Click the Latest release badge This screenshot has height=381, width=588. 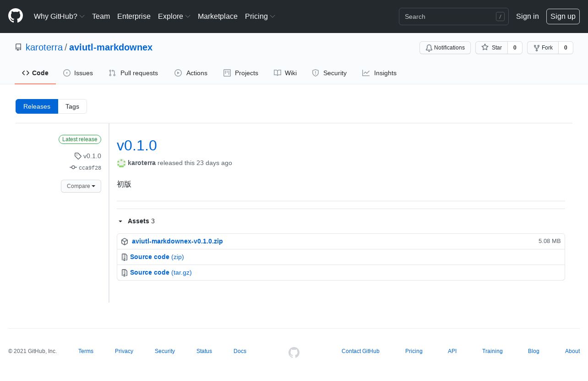80,139
